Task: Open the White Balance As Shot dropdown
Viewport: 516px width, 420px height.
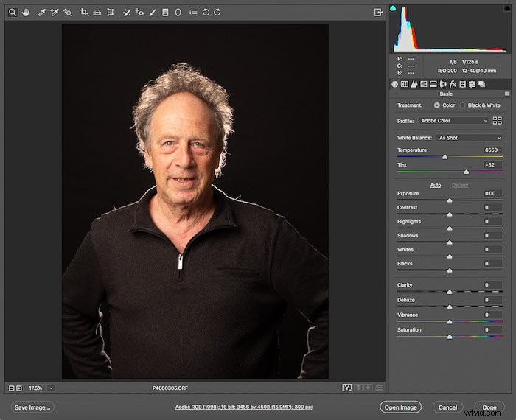Action: pos(470,138)
